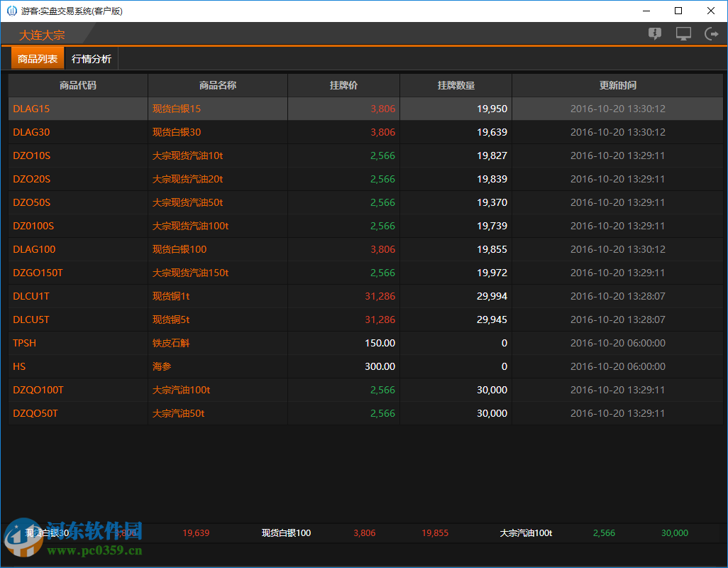
Task: Click quantity 29,945 in DLCU5T row
Action: coord(492,319)
